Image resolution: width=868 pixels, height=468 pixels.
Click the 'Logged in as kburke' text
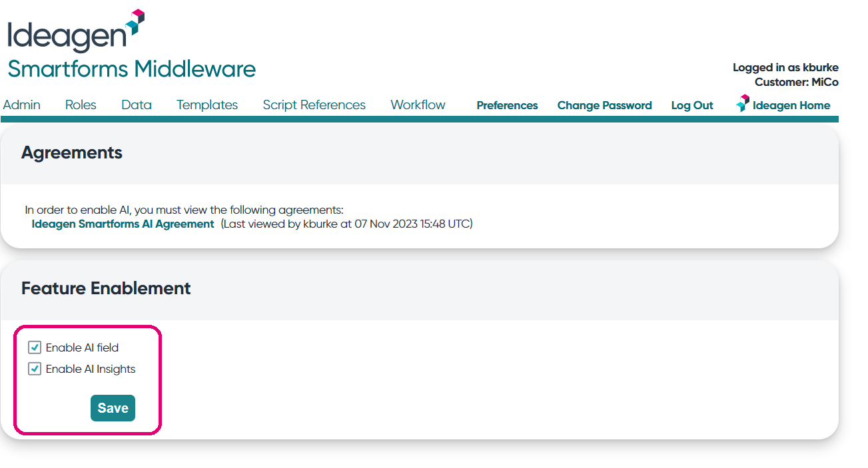785,67
